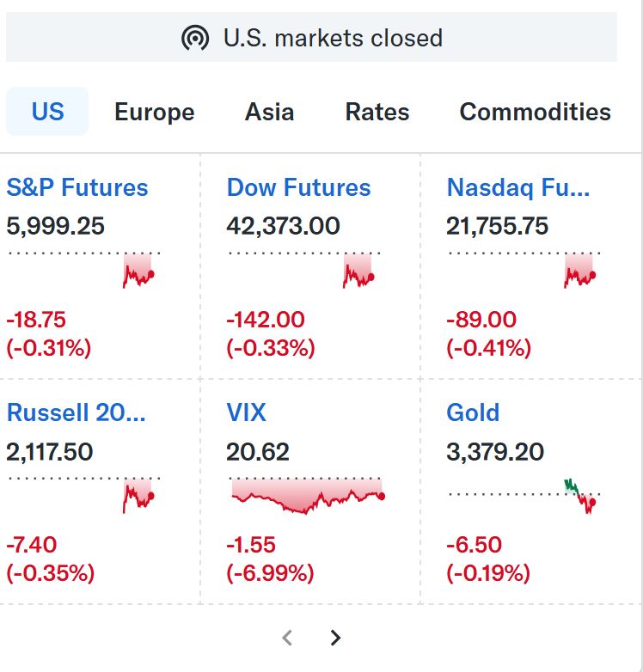
Task: Click the Dow Futures sparkline chart
Action: (x=305, y=270)
